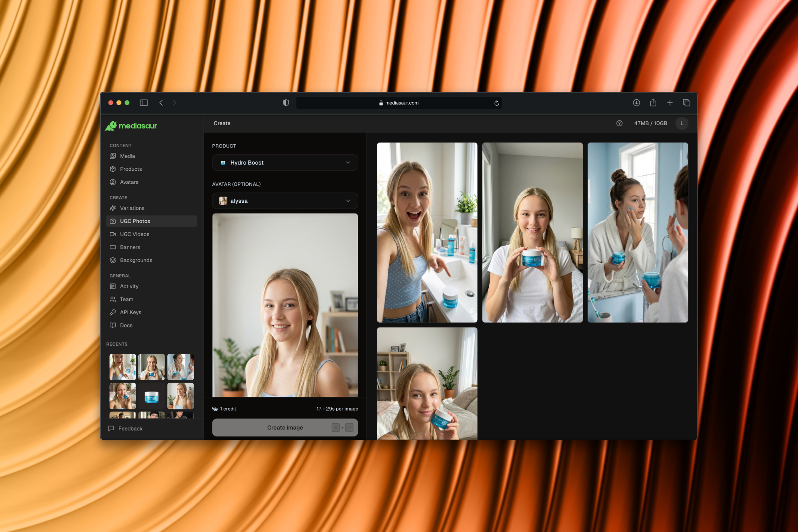
Task: Toggle the Safari sidebar panel
Action: pos(144,103)
